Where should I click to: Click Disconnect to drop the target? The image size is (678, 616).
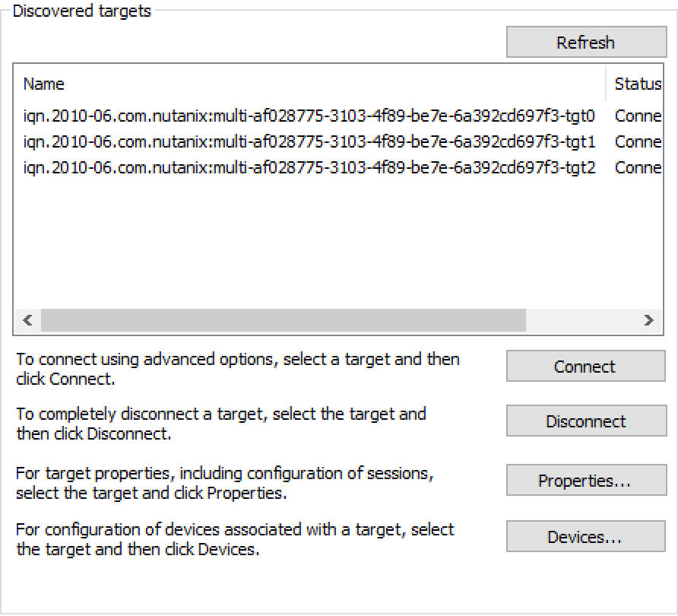pos(585,421)
